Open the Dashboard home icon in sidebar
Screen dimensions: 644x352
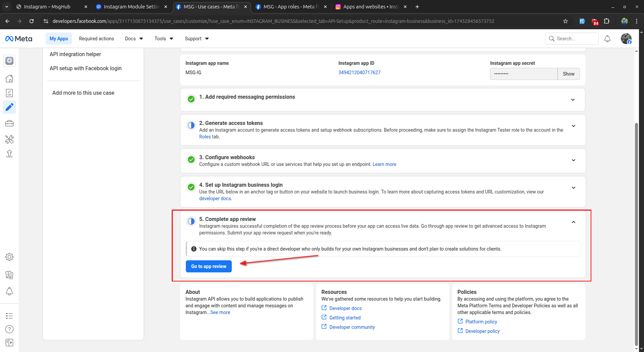click(9, 79)
